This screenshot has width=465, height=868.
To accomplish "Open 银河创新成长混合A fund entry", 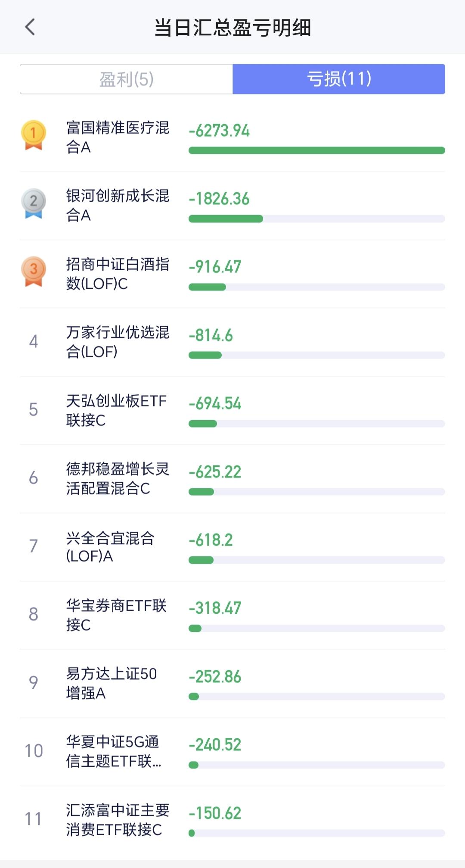I will click(232, 206).
